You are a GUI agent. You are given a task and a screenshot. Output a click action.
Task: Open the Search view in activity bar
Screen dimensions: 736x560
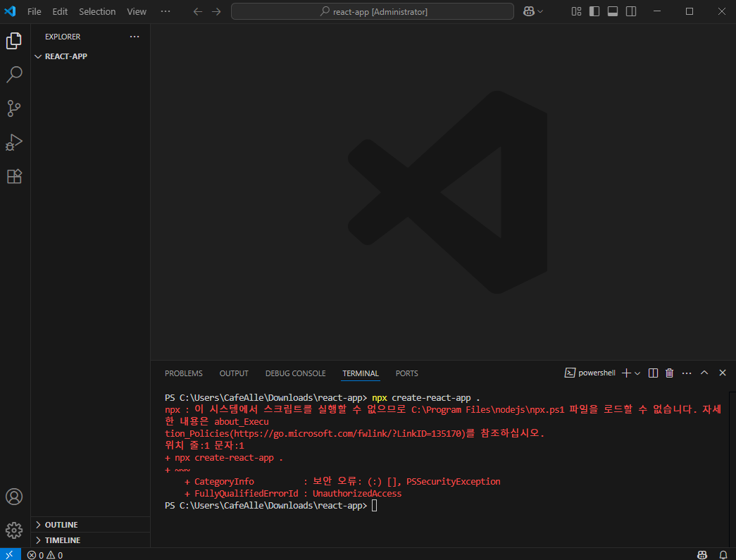point(14,75)
